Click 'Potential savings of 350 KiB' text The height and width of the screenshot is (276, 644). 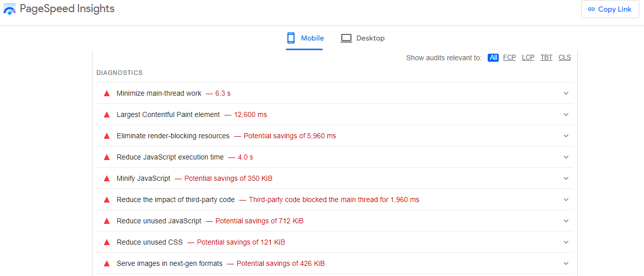(x=229, y=178)
